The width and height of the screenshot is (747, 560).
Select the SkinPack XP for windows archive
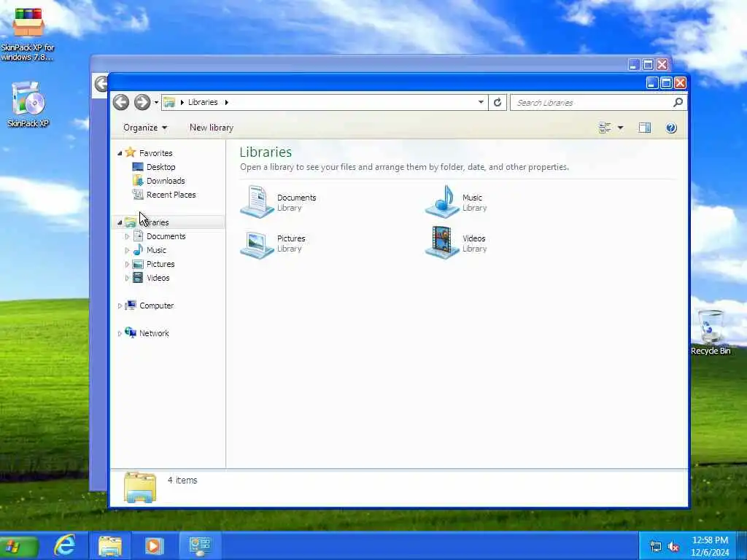pyautogui.click(x=28, y=34)
